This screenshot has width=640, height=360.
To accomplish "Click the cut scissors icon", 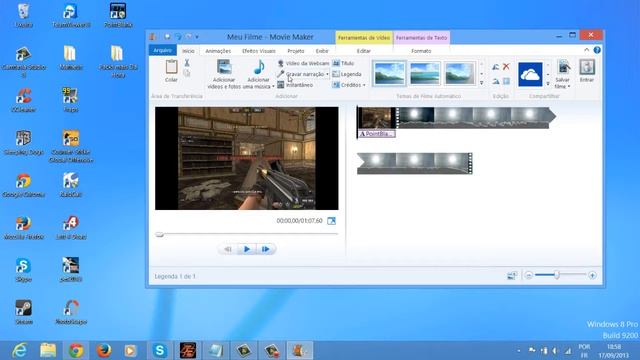I will click(x=187, y=63).
